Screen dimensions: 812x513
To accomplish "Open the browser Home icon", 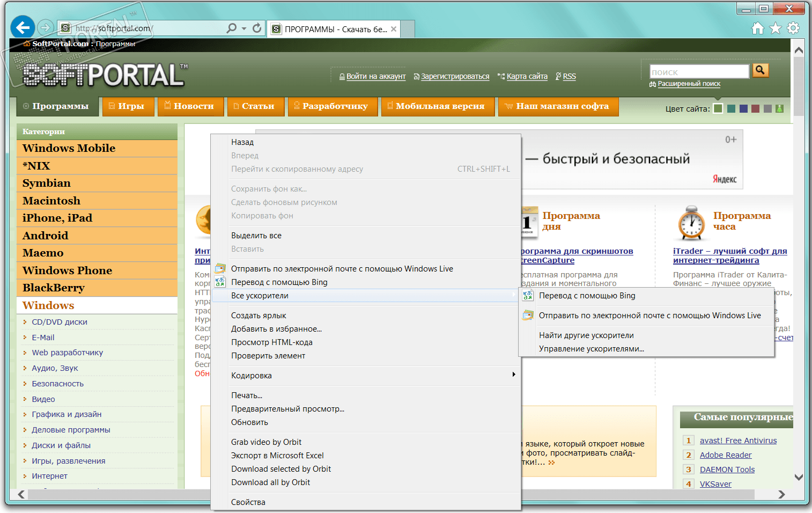I will [x=758, y=28].
